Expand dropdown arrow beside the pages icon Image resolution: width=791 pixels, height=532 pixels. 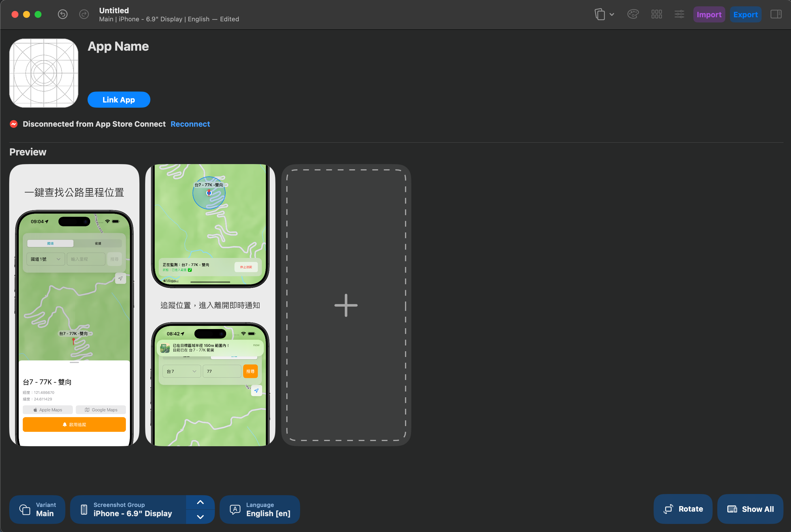click(x=612, y=15)
